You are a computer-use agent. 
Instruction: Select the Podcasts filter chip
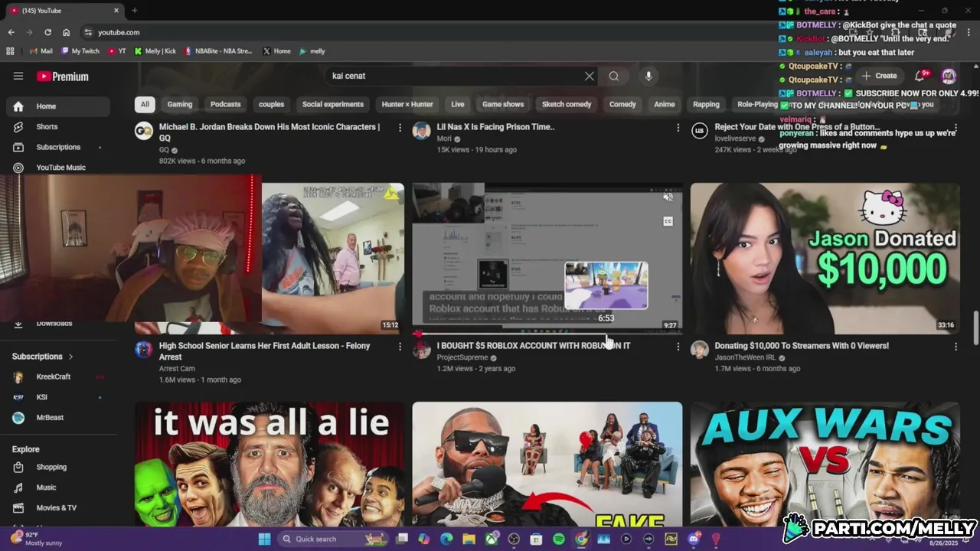click(225, 104)
